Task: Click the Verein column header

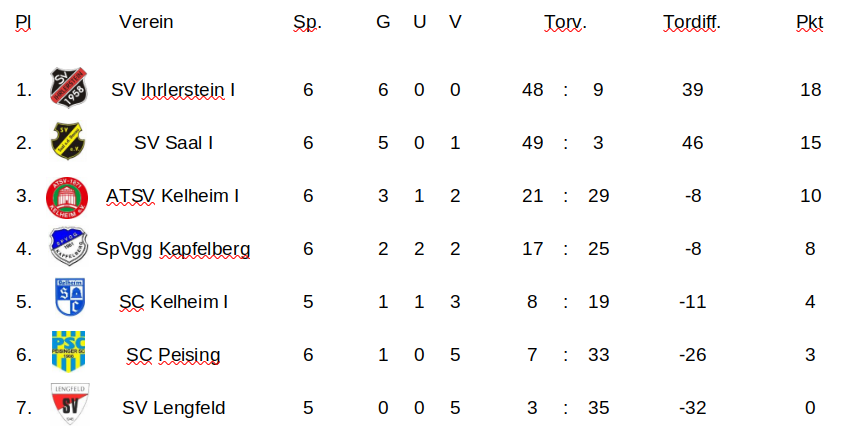Action: (x=146, y=22)
